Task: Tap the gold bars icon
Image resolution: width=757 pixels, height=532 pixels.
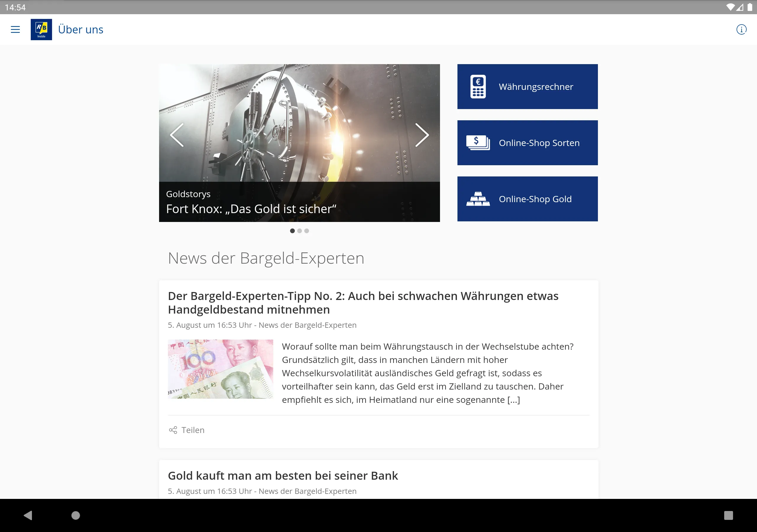Action: 478,199
